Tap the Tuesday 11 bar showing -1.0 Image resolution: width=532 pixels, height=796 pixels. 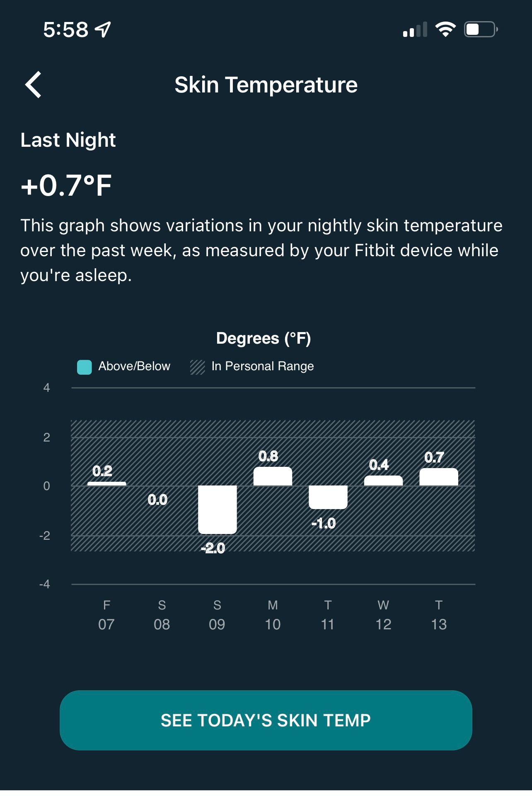328,497
